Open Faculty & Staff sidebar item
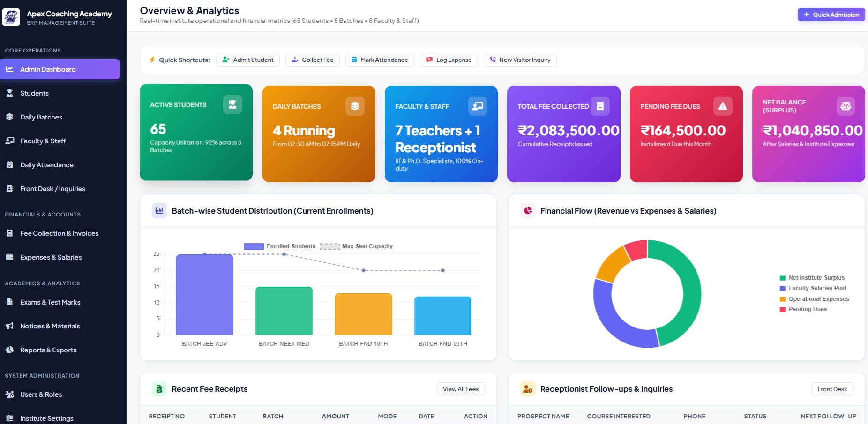868x424 pixels. tap(60, 141)
